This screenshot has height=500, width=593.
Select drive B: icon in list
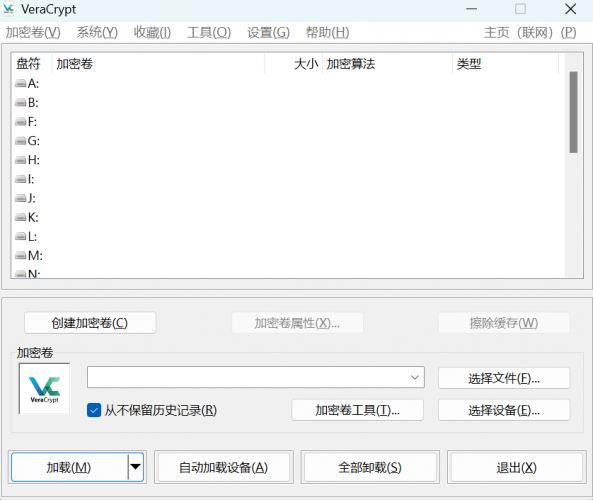[x=20, y=102]
